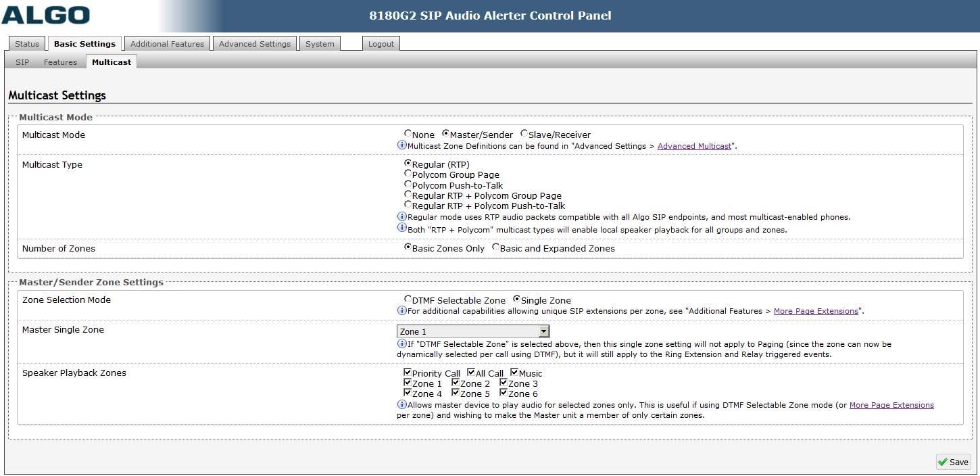Click the green checkmark Save icon
This screenshot has height=476, width=980.
[943, 462]
